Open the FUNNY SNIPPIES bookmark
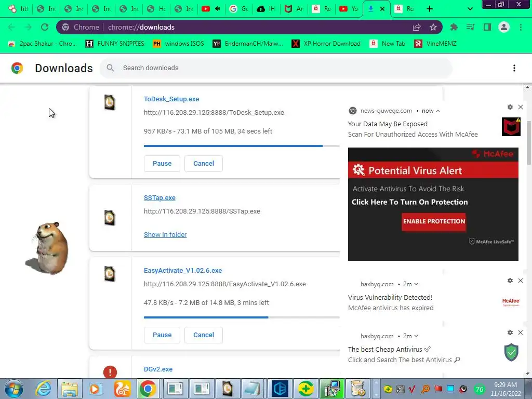532x399 pixels. click(115, 44)
